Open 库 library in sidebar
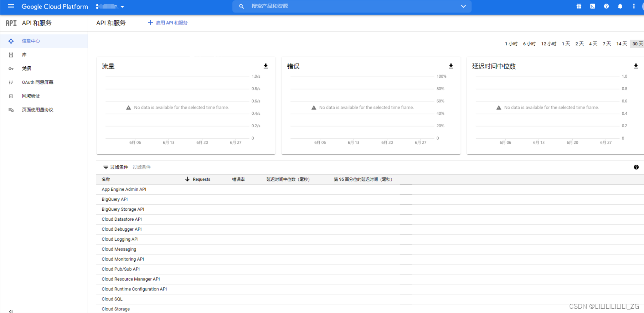Viewport: 644px width, 313px height. [x=44, y=55]
